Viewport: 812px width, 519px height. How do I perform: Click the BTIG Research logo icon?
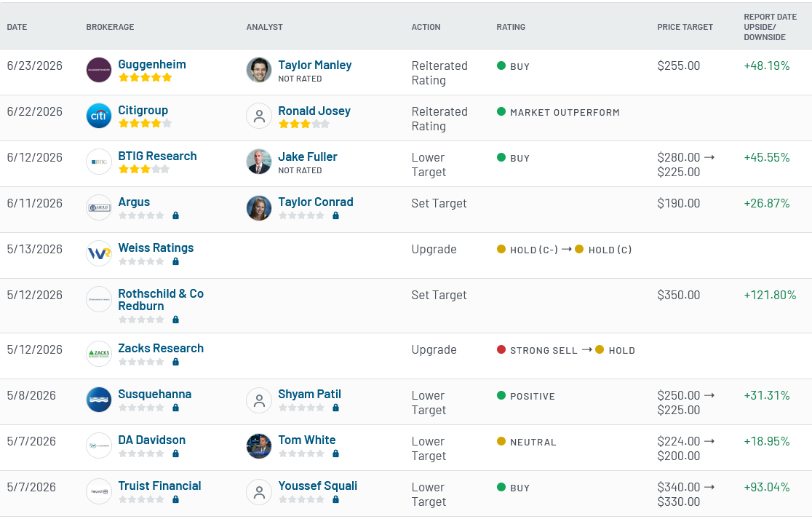coord(99,162)
